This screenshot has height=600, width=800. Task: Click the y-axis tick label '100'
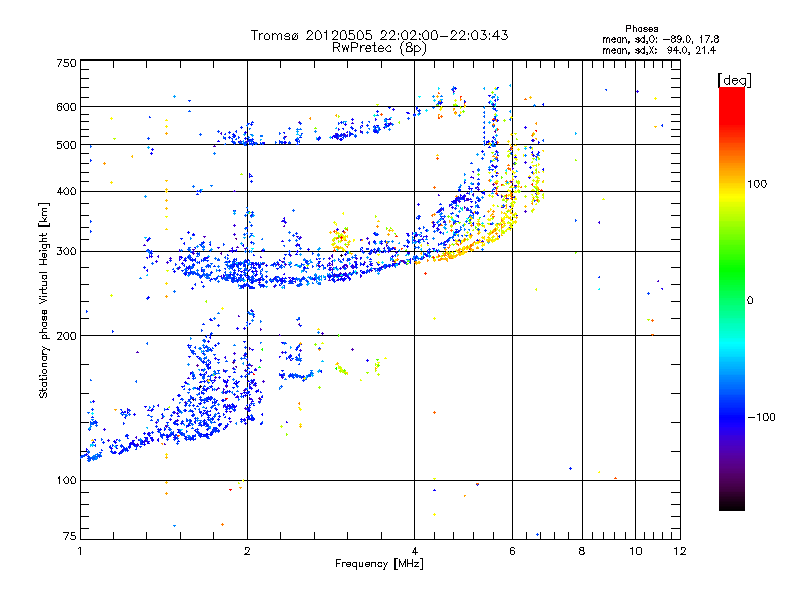[66, 480]
